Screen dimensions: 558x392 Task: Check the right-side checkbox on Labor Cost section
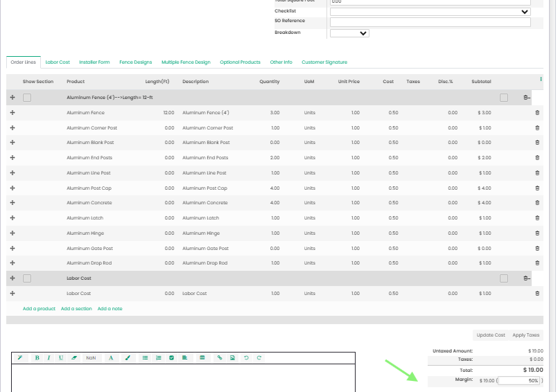coord(504,278)
